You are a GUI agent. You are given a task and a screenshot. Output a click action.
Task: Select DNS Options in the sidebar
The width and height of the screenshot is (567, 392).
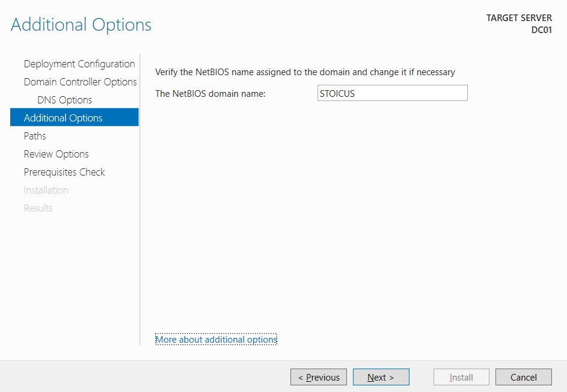click(x=64, y=100)
